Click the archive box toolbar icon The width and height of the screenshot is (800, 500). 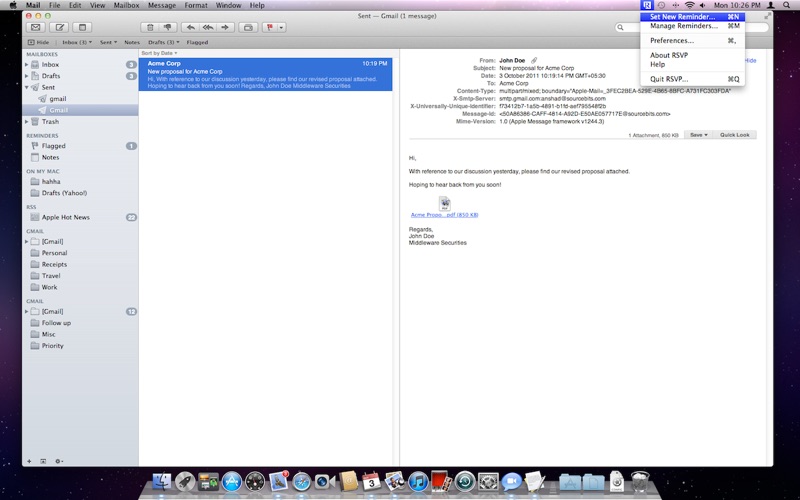point(248,28)
